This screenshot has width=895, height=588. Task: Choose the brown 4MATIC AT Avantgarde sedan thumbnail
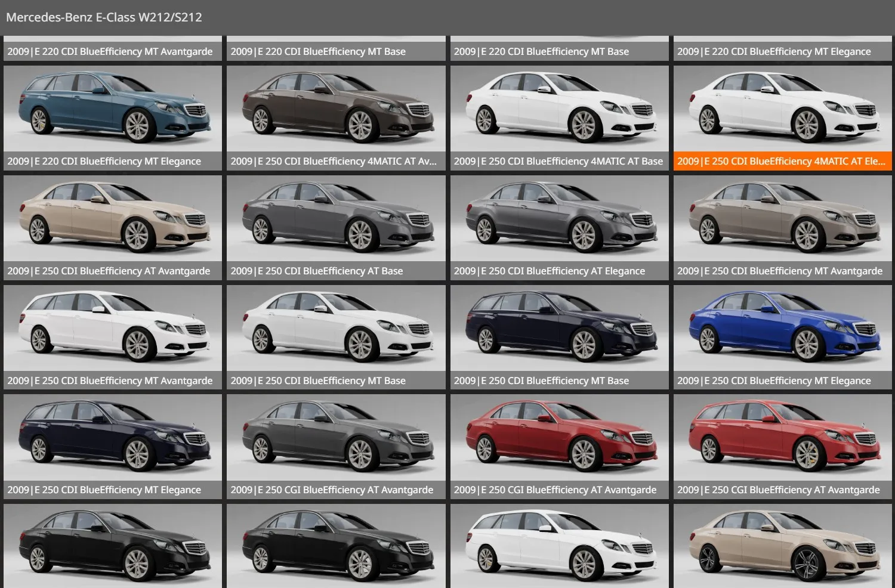point(336,109)
